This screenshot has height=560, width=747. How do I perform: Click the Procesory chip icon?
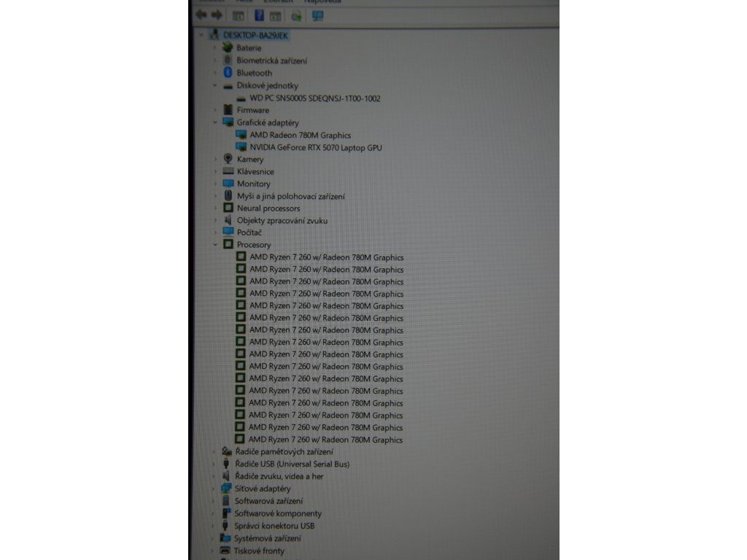tap(228, 244)
